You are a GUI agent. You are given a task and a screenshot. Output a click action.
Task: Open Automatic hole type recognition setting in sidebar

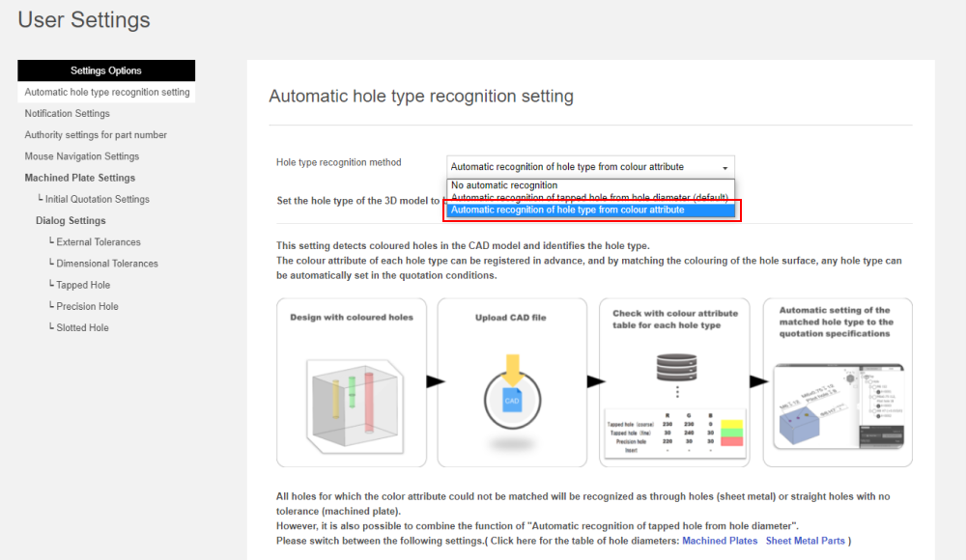[x=106, y=92]
